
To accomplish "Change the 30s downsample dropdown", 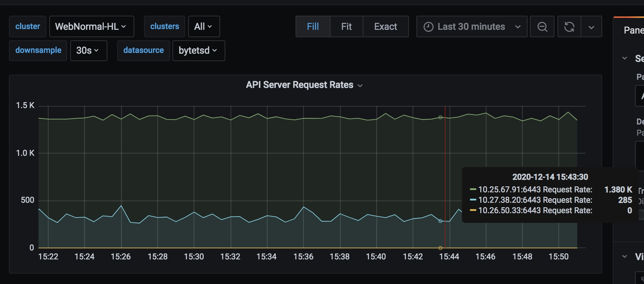I will [88, 50].
